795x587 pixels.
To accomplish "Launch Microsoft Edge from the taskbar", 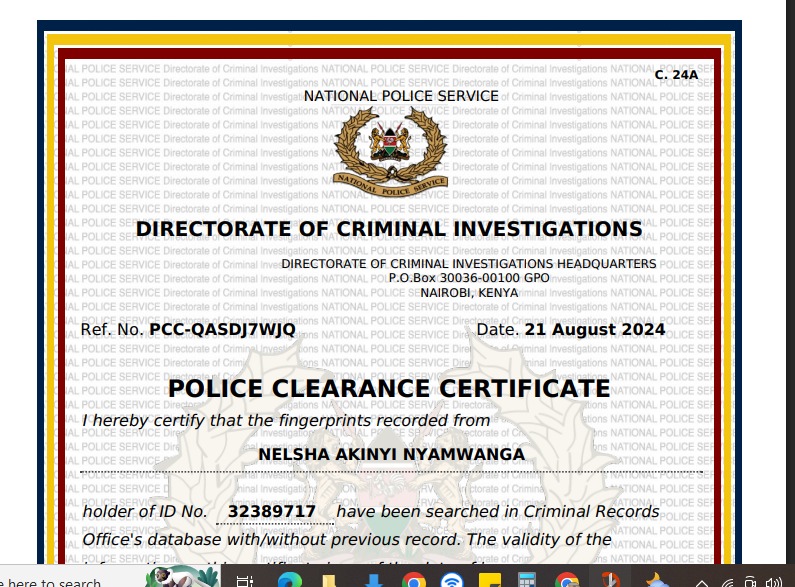I will click(x=289, y=581).
